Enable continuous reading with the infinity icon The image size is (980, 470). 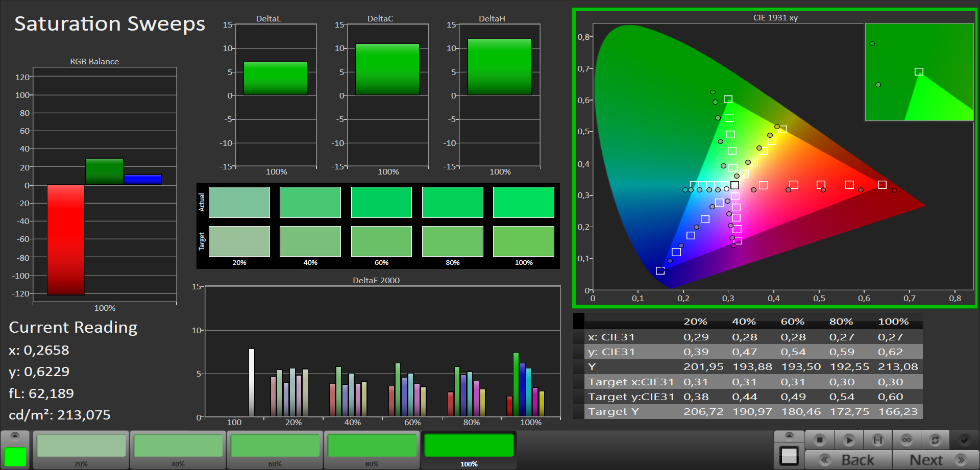(906, 440)
